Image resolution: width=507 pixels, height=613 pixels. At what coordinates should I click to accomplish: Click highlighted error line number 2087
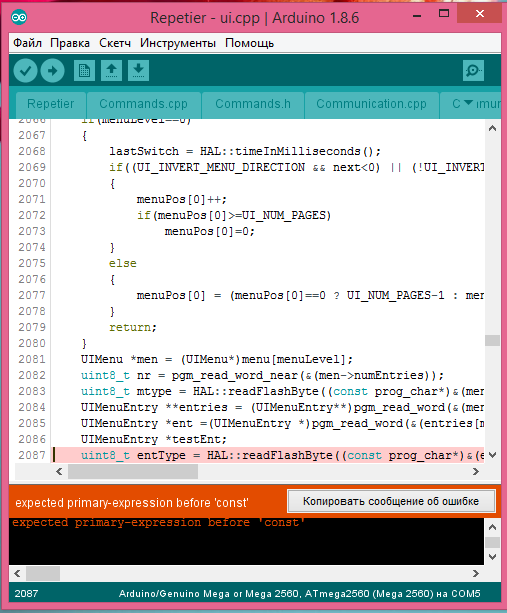point(32,455)
